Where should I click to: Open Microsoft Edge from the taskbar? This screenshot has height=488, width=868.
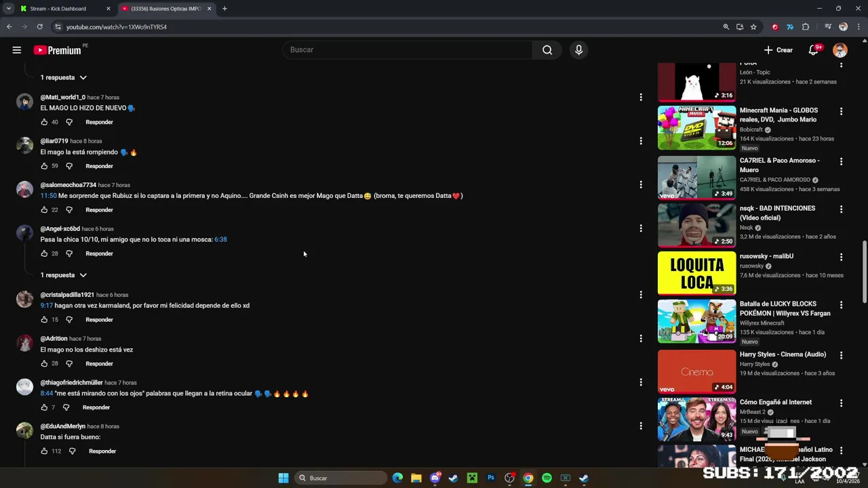click(x=397, y=478)
